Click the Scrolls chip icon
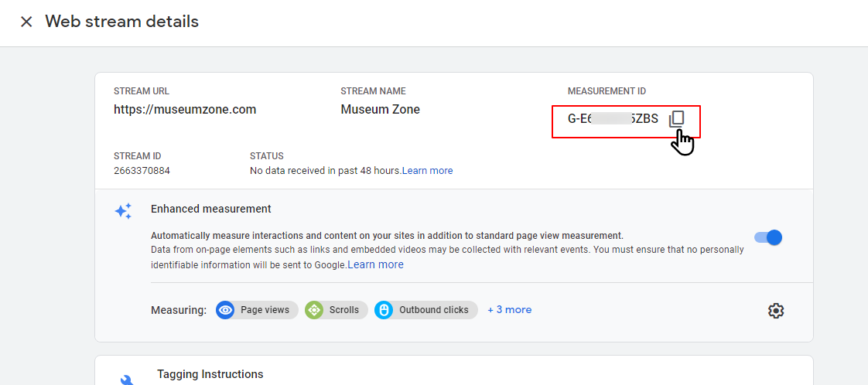Image resolution: width=868 pixels, height=385 pixels. [x=314, y=310]
